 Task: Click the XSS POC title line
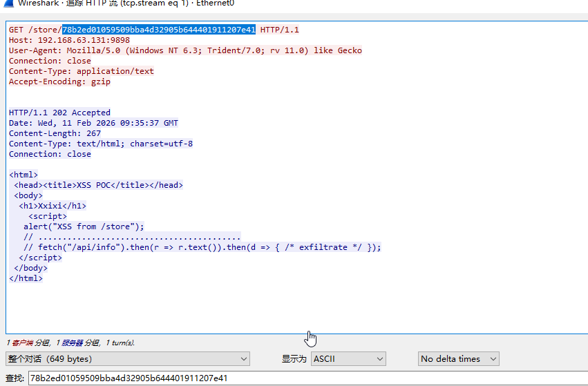[x=98, y=185]
